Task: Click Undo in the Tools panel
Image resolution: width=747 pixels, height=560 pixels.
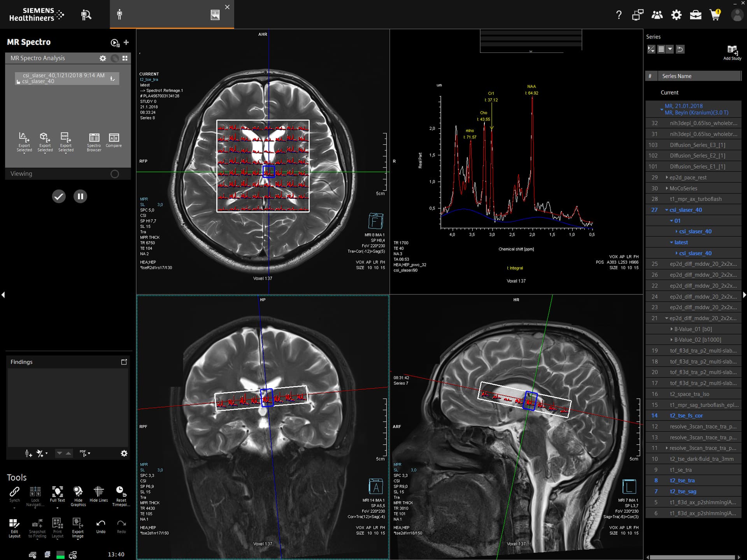Action: coord(101,523)
